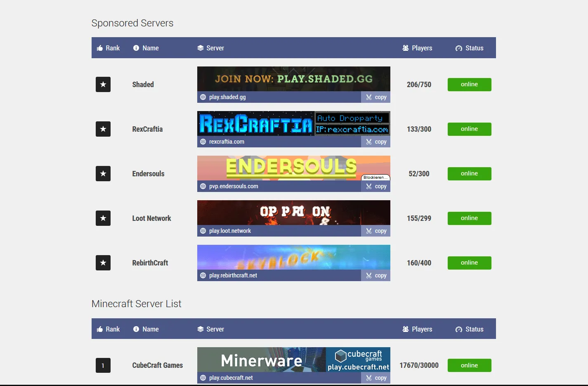Click the globe icon beside rexcraftia.com
Screen dimensions: 588x386
[x=203, y=142]
